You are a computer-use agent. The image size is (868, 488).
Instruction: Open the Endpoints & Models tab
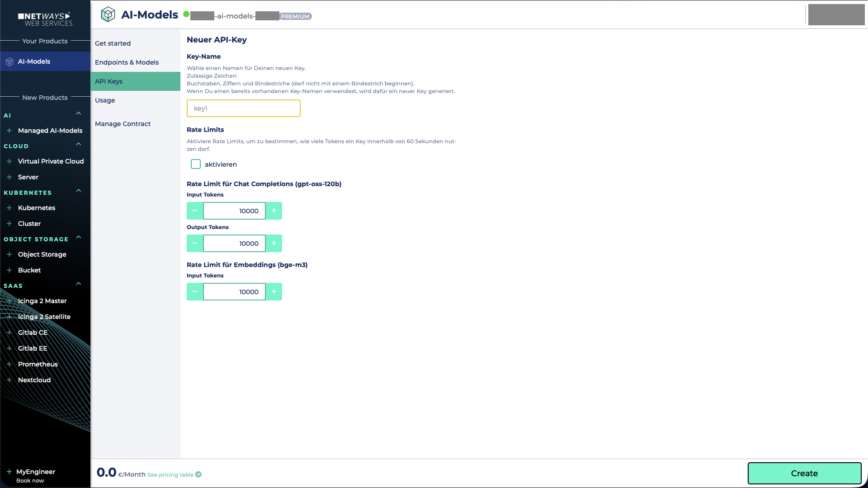pos(136,62)
